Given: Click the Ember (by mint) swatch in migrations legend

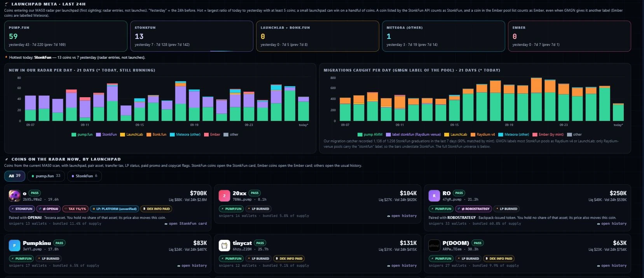Looking at the screenshot, I should [535, 135].
